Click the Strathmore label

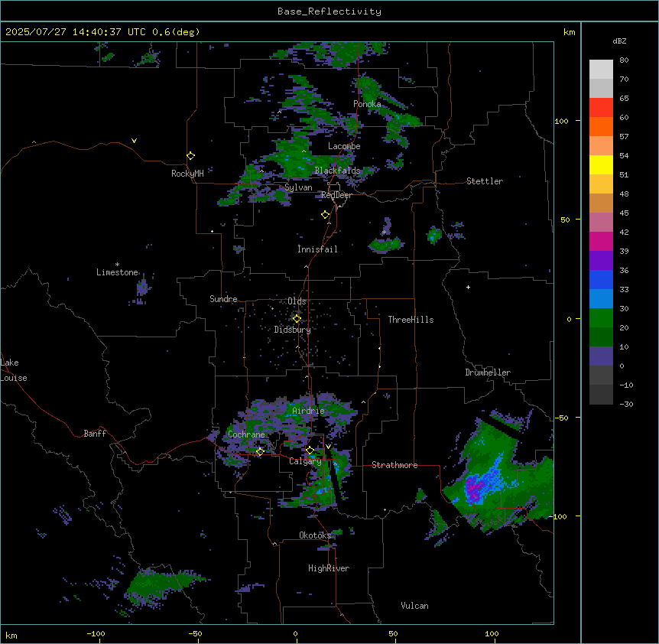[x=394, y=465]
